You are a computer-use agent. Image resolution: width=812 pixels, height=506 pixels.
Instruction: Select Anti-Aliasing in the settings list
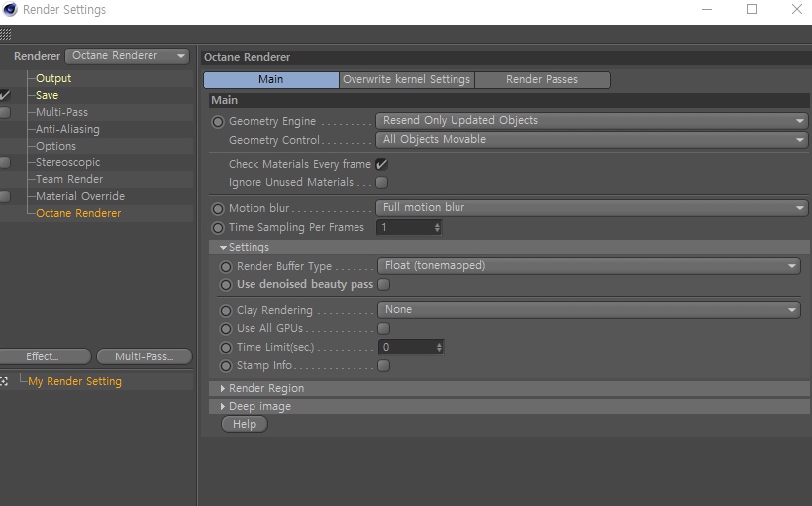point(67,129)
